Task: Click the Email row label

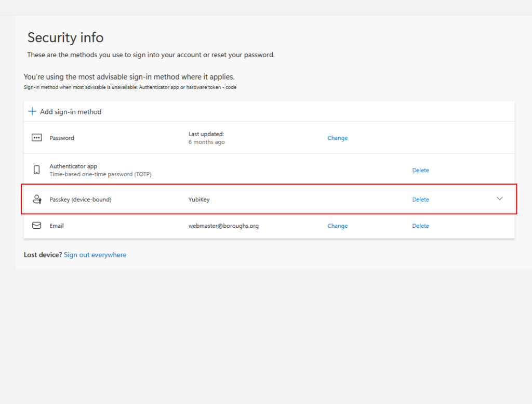Action: pyautogui.click(x=57, y=226)
